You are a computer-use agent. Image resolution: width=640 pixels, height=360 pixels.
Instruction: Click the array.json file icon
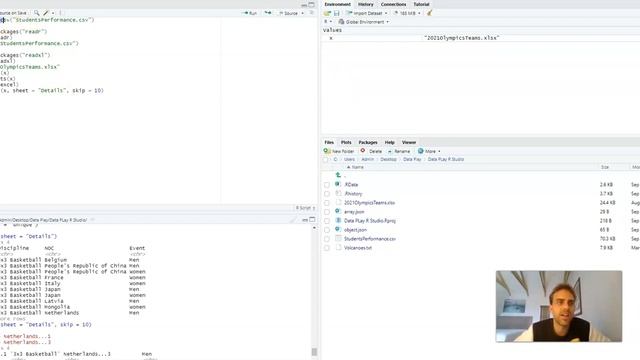tap(338, 211)
